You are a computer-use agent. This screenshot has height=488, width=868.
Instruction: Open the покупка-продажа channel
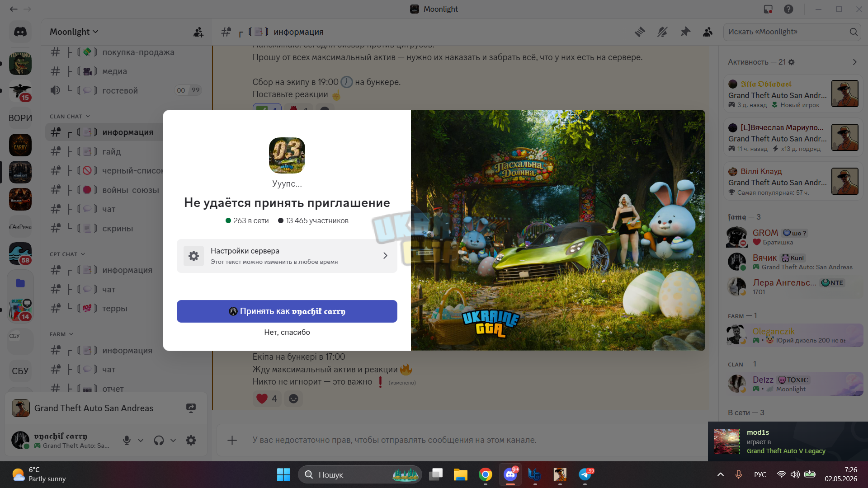(126, 52)
